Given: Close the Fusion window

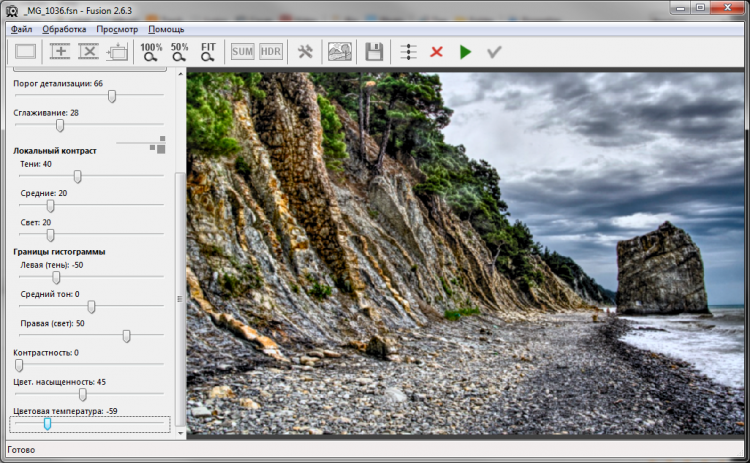Looking at the screenshot, I should 728,8.
